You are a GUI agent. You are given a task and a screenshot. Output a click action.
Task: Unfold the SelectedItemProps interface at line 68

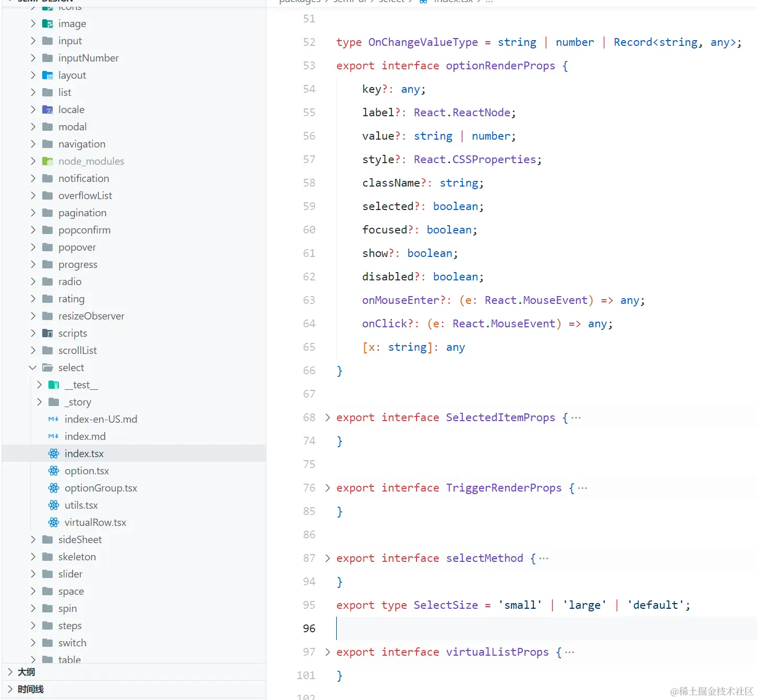tap(327, 417)
